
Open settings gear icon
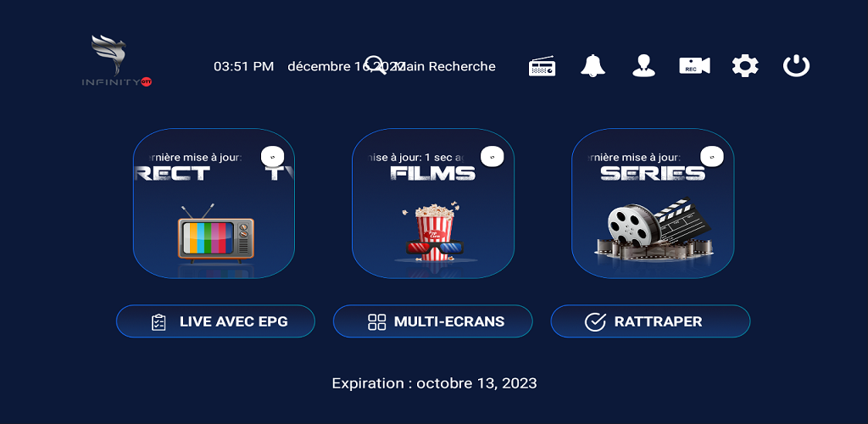click(x=745, y=66)
